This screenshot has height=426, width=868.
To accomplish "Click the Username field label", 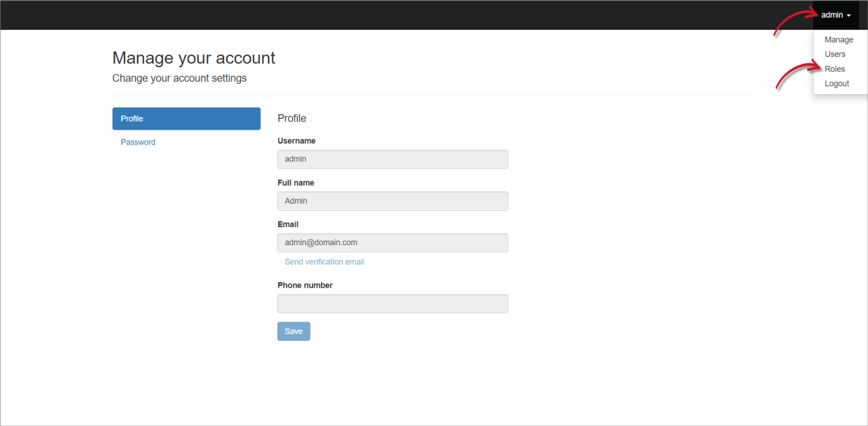I will coord(296,141).
